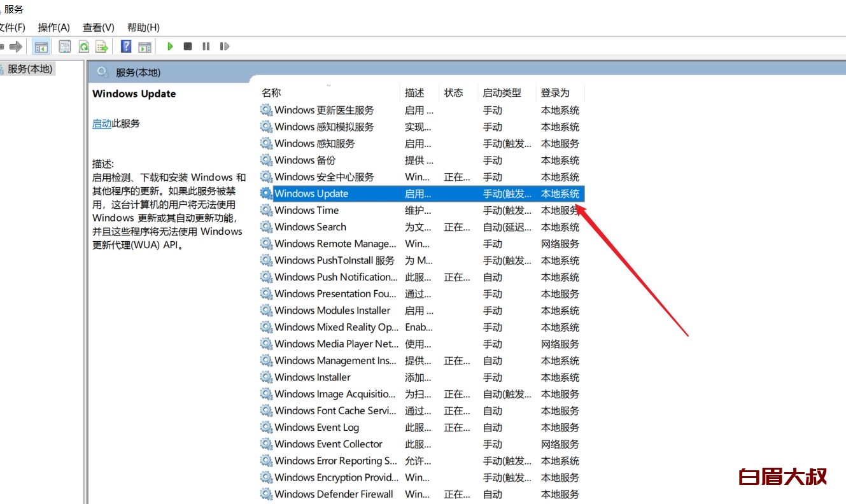Toggle the show/hide action pane icon

point(145,46)
